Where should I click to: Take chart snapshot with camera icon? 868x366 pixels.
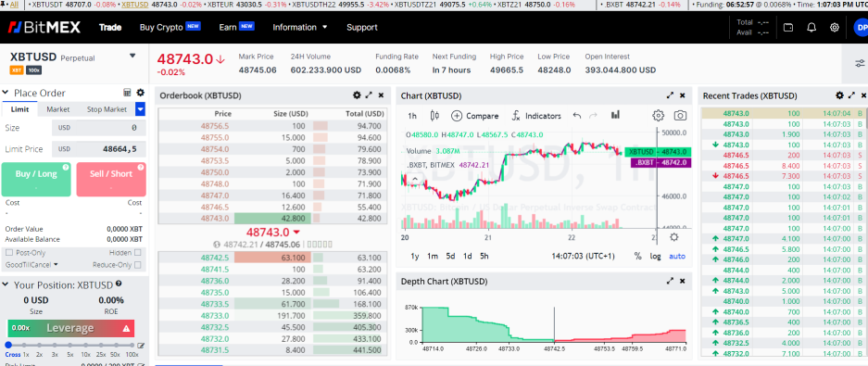click(680, 116)
